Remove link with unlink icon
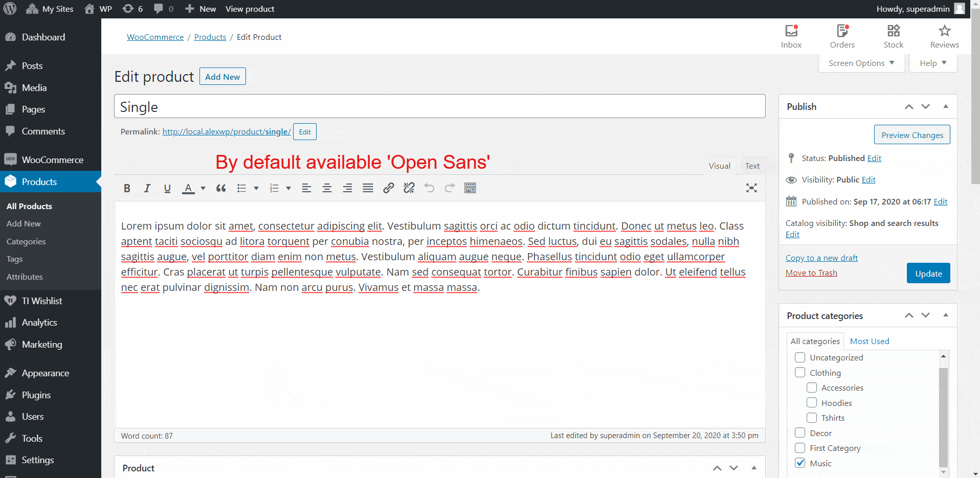This screenshot has height=478, width=980. click(409, 188)
